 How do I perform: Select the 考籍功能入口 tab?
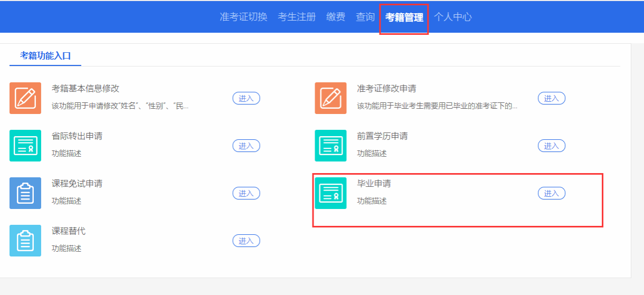click(x=45, y=55)
